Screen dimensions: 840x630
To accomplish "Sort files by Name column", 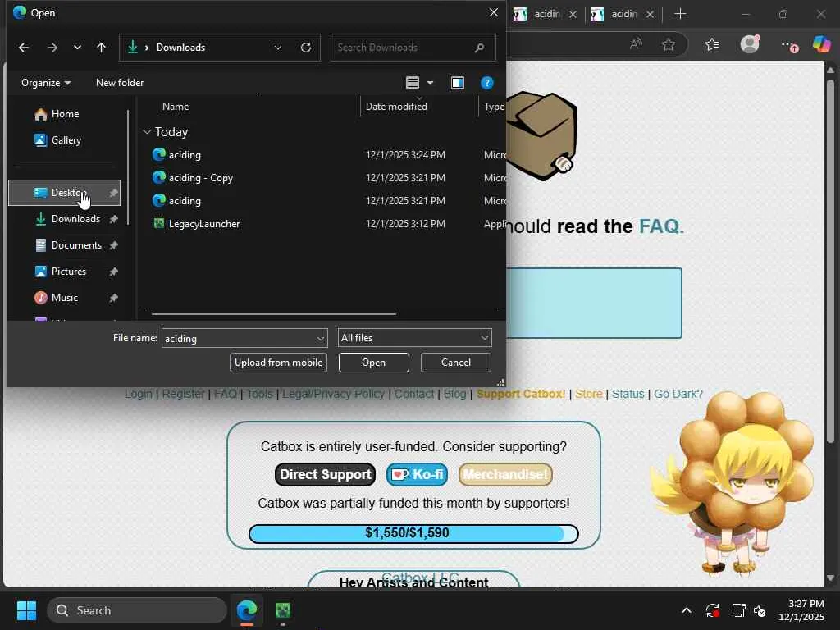I will 176,107.
